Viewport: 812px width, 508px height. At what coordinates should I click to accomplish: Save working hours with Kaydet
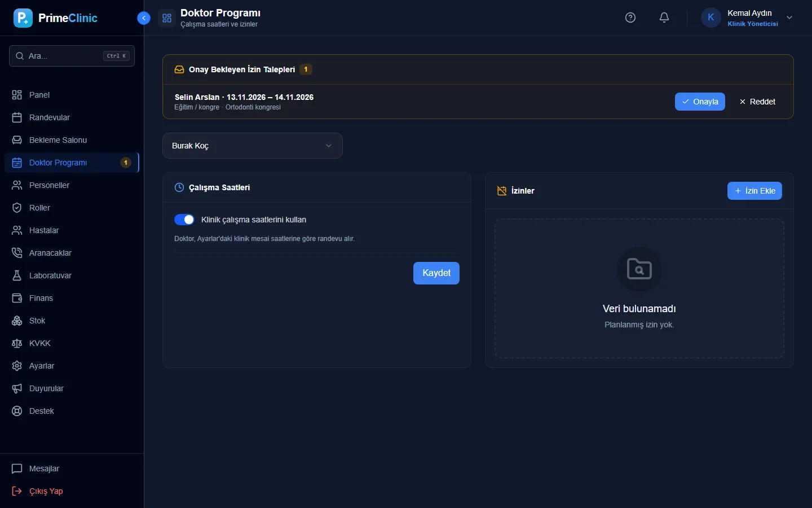tap(436, 273)
